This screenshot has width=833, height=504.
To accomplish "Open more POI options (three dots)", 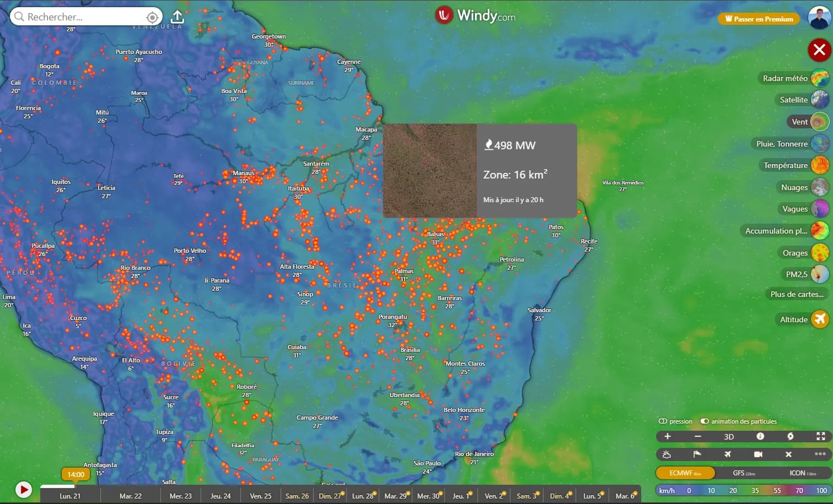I will pyautogui.click(x=820, y=454).
